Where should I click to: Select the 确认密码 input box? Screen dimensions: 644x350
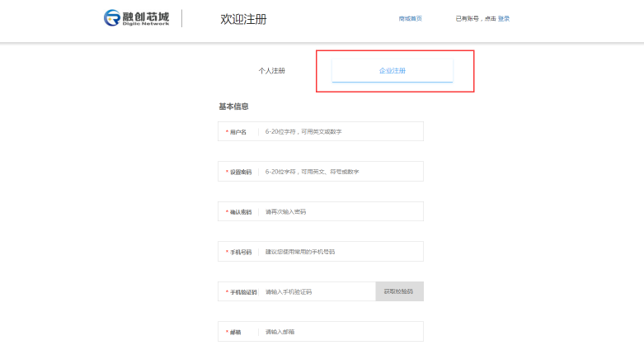341,212
